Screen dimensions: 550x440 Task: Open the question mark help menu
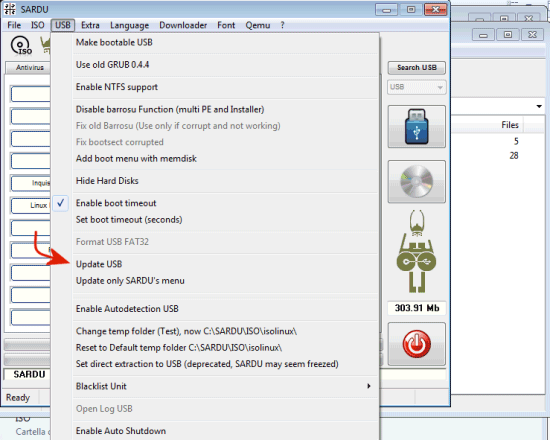coord(282,25)
